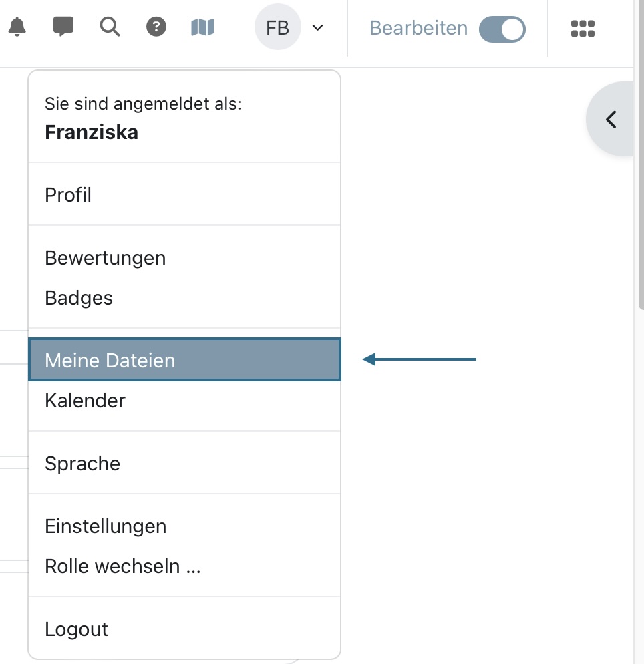Click the search magnifier icon
The height and width of the screenshot is (664, 644).
110,27
